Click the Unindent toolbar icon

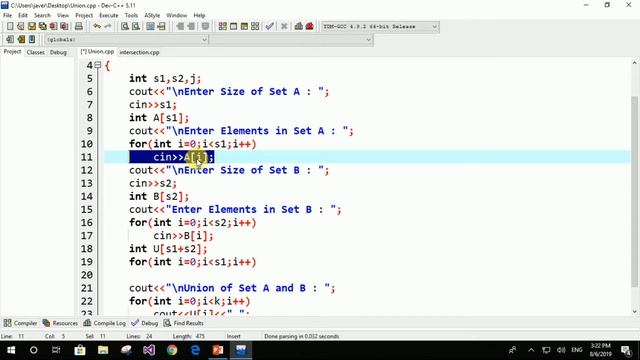tap(191, 27)
